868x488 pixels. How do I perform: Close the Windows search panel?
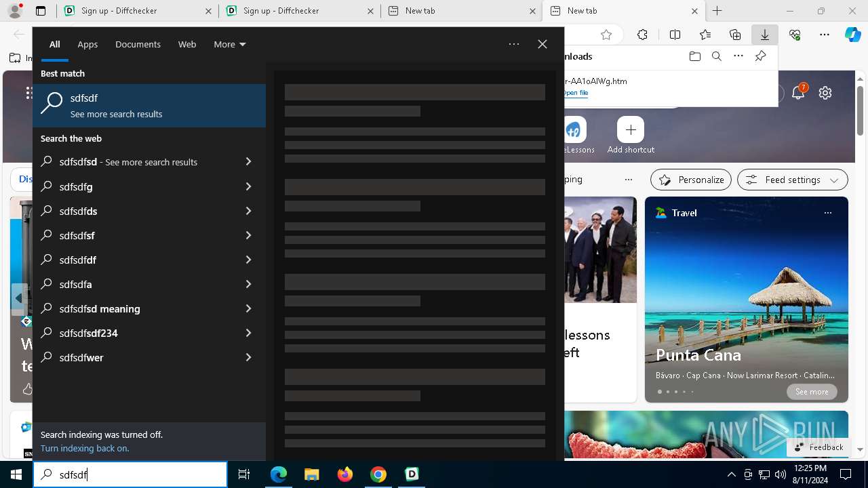point(542,44)
